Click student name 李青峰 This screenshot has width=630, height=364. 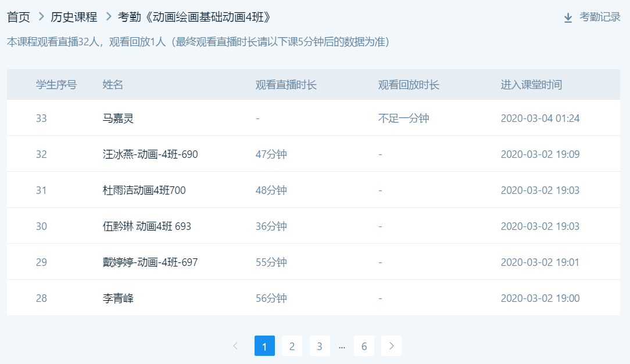click(118, 298)
